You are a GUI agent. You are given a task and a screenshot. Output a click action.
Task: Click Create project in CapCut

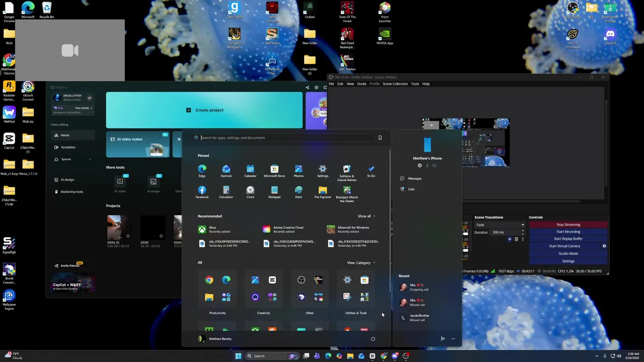[x=204, y=110]
